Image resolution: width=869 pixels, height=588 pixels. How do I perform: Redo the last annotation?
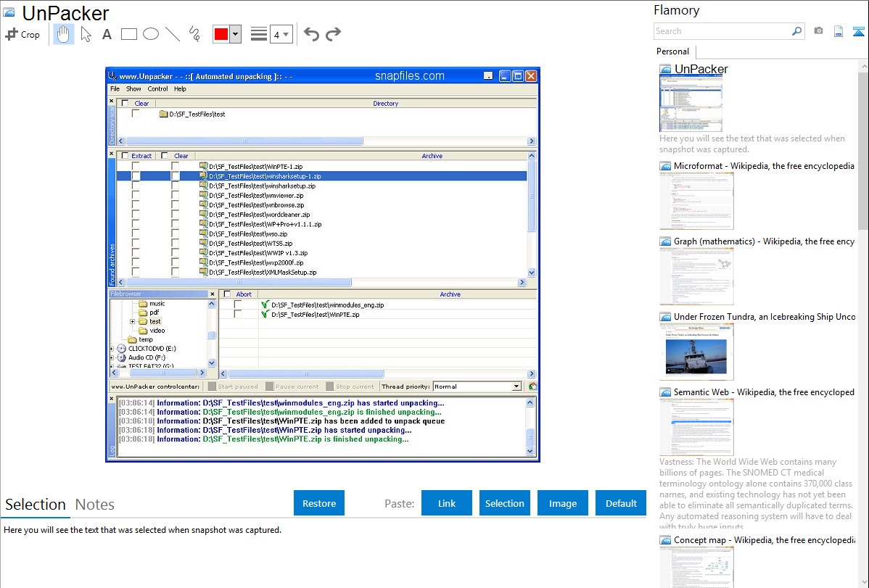click(333, 34)
